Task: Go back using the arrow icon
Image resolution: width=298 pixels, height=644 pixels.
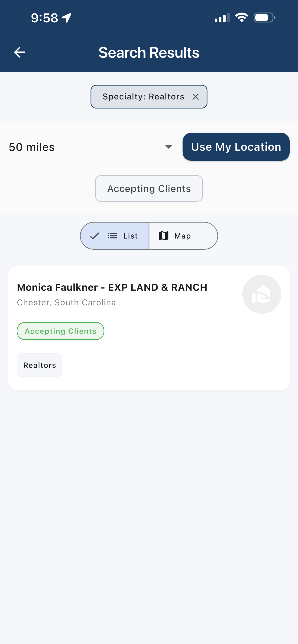Action: pyautogui.click(x=19, y=52)
